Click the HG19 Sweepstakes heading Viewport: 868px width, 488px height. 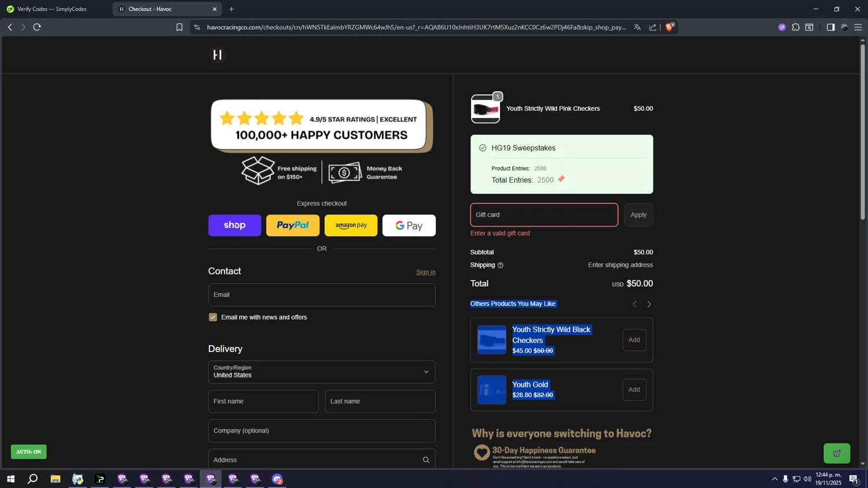click(x=523, y=148)
